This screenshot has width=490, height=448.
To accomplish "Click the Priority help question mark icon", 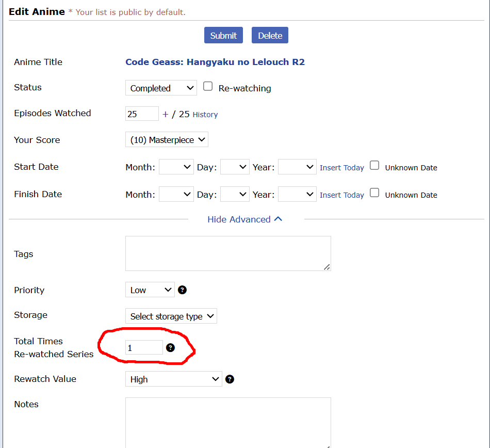I will coord(182,290).
